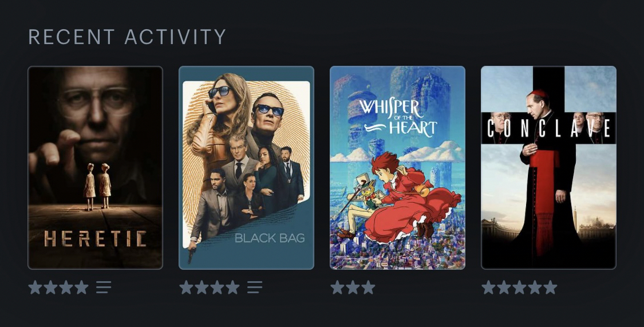Open the review icon beside Heretic's stars

(104, 287)
